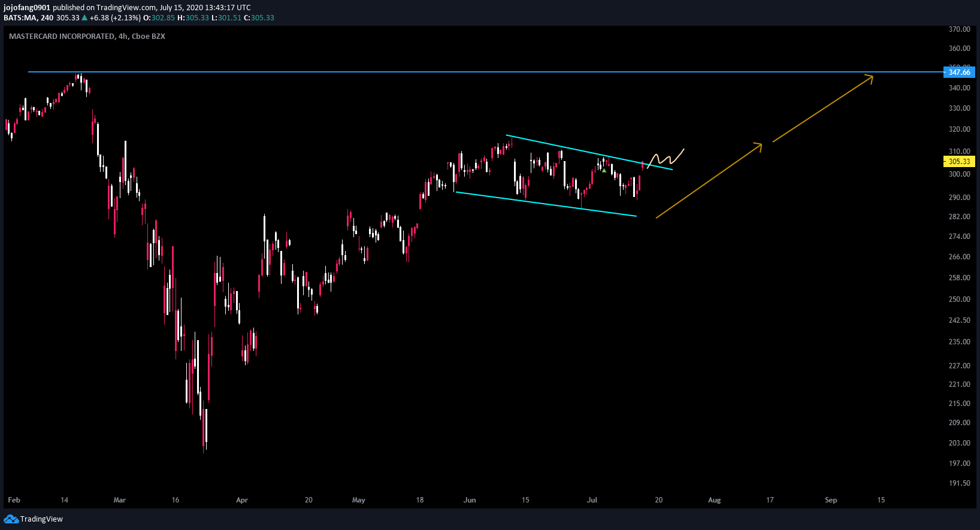Click the Sep date axis label

tap(831, 499)
